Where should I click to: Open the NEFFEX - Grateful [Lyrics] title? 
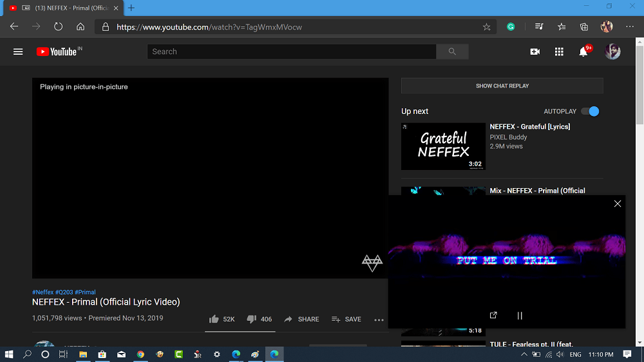click(x=530, y=126)
